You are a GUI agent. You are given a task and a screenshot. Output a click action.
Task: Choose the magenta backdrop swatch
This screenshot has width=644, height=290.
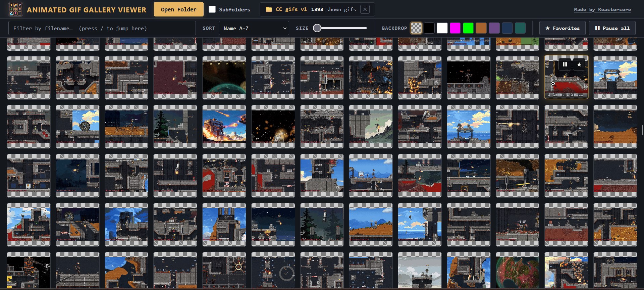point(455,28)
